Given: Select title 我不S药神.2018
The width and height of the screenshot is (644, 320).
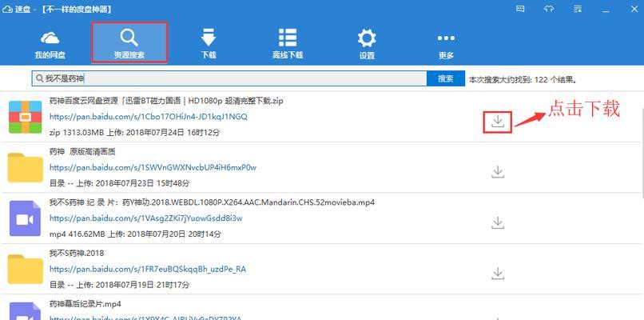Looking at the screenshot, I should [77, 254].
